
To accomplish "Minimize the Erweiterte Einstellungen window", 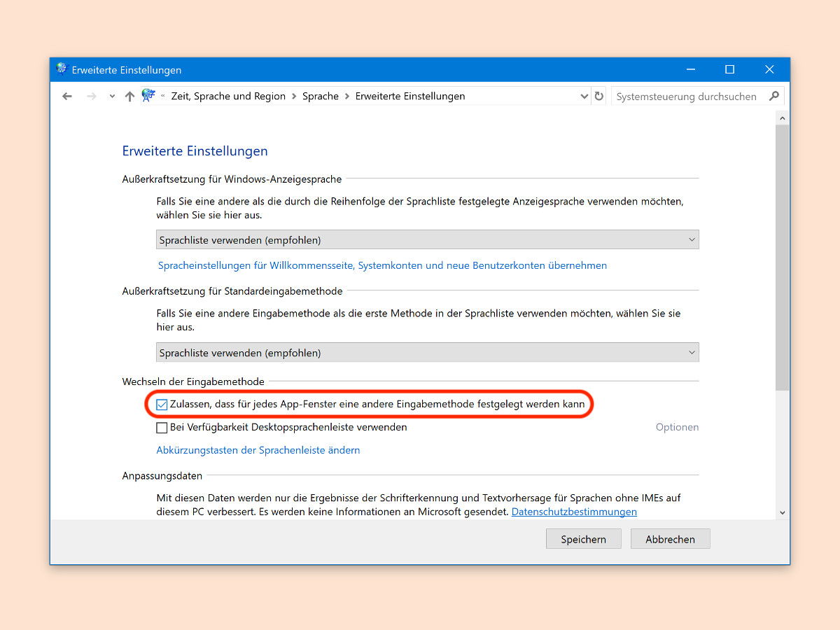I will click(x=691, y=69).
